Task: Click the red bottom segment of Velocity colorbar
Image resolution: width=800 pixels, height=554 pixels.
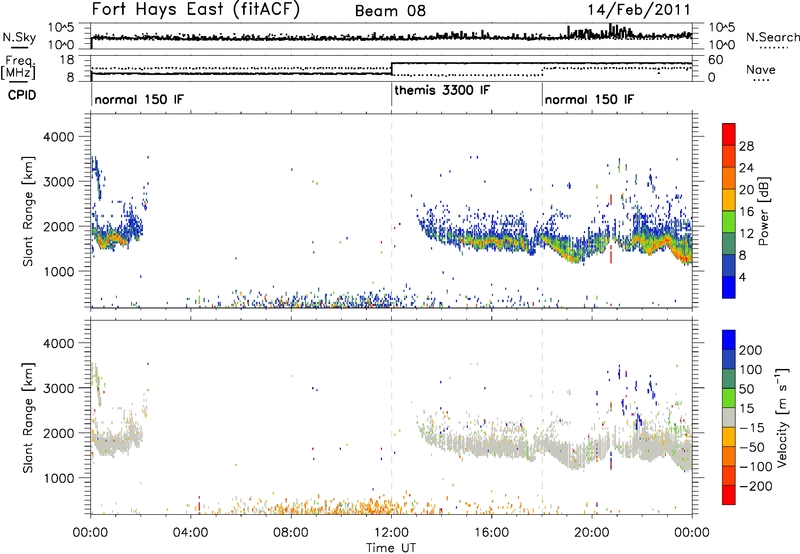Action: 729,495
